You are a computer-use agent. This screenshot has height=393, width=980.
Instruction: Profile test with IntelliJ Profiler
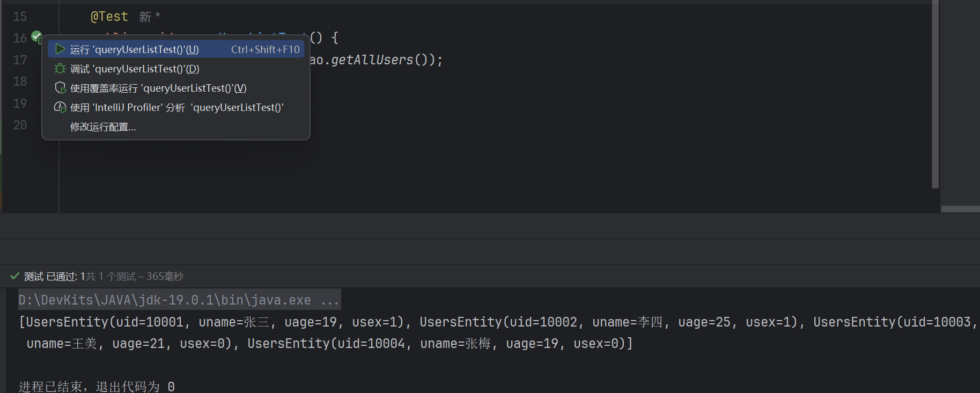[x=176, y=107]
